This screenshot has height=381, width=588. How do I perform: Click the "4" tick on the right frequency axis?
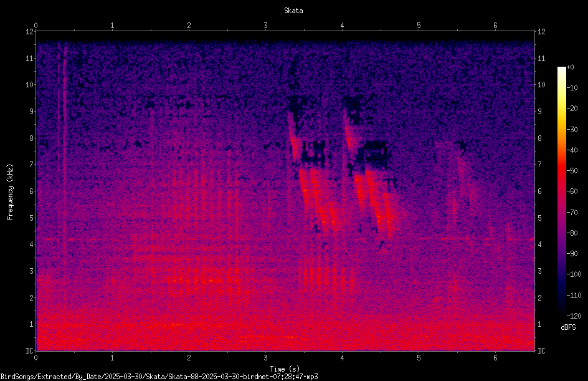[x=539, y=244]
